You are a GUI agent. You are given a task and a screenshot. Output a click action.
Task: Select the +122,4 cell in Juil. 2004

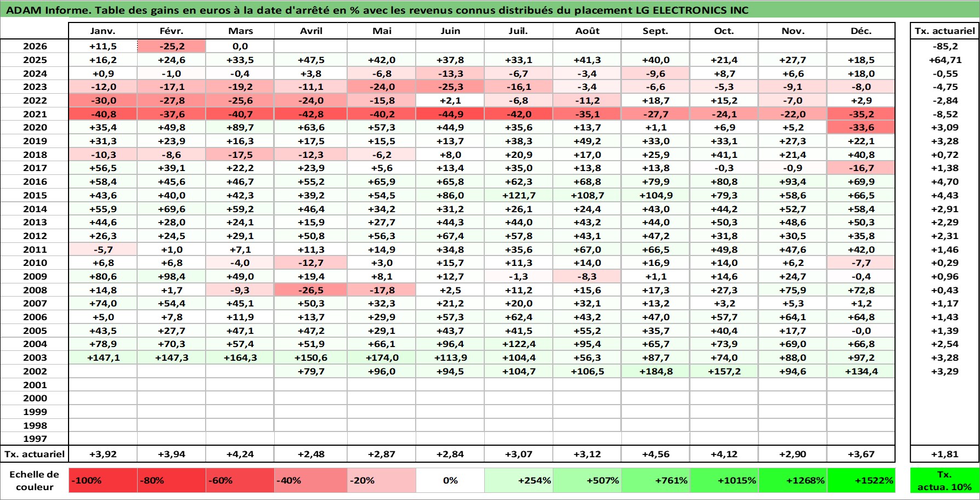coord(519,344)
